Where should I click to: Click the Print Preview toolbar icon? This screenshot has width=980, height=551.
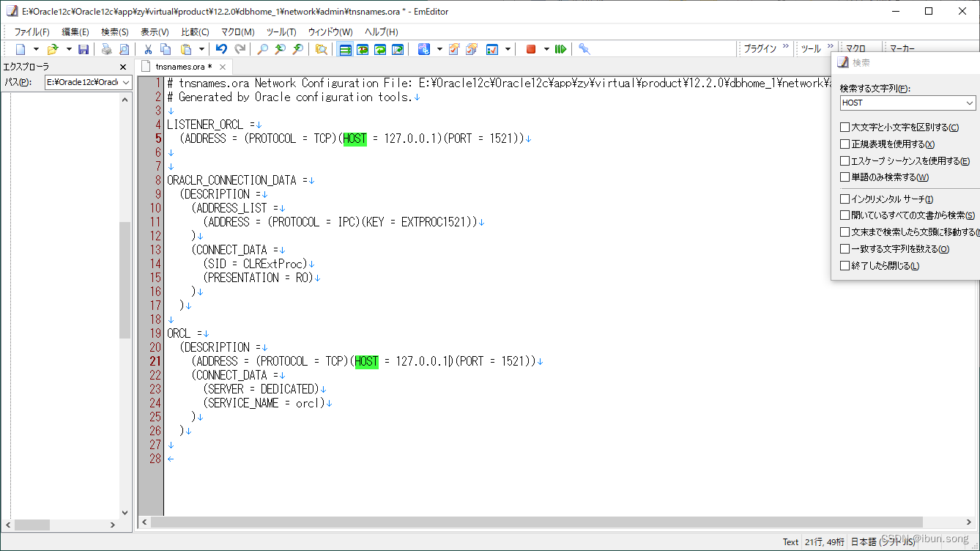124,49
